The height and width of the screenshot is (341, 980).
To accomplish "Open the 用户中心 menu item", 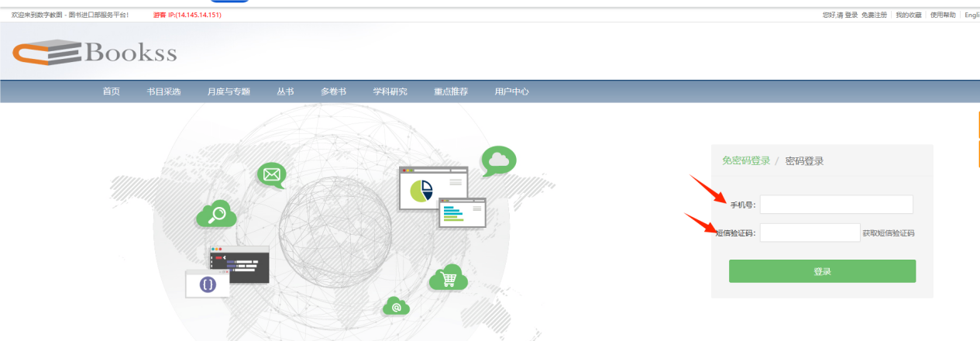I will 511,91.
